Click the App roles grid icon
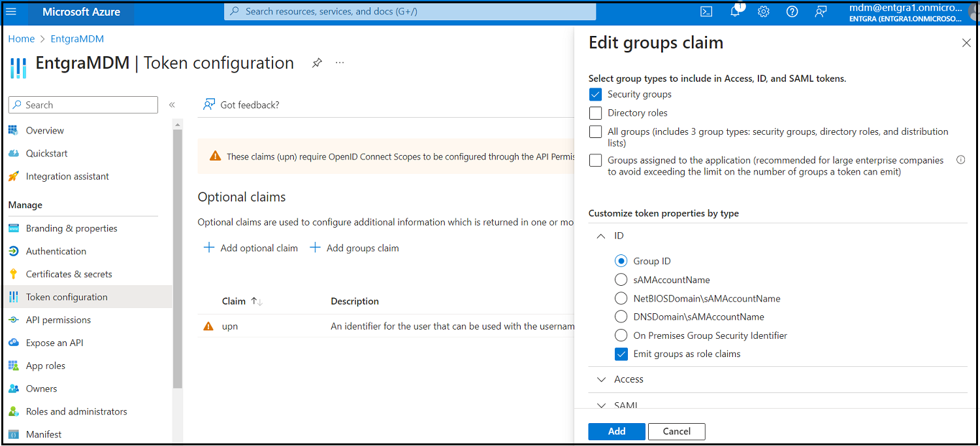This screenshot has width=980, height=446. 13,366
